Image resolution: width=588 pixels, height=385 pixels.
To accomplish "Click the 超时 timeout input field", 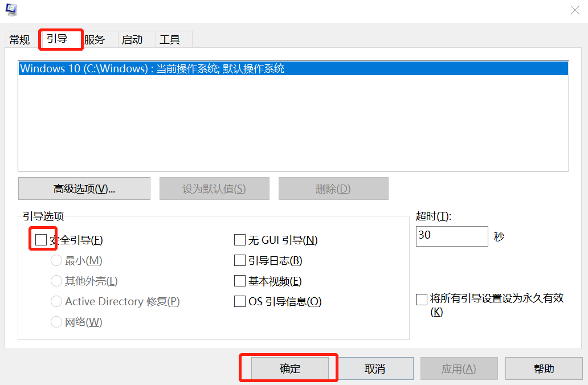I will [452, 236].
